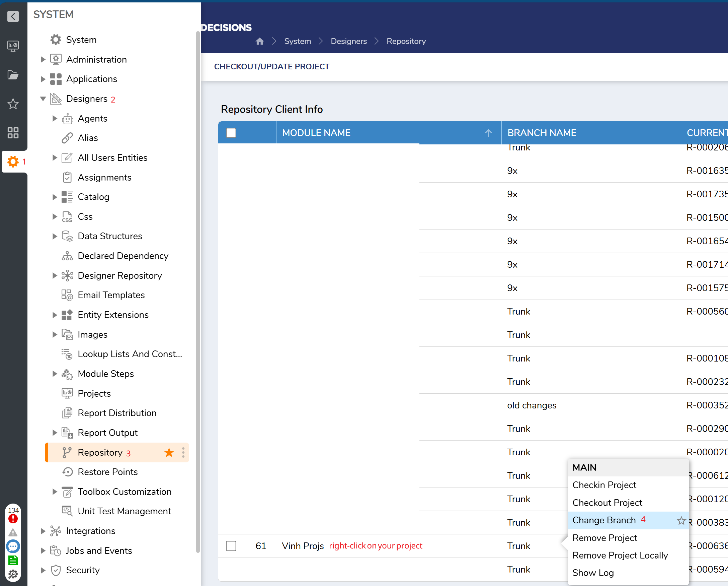
Task: Collapse the Designers tree node
Action: point(43,99)
